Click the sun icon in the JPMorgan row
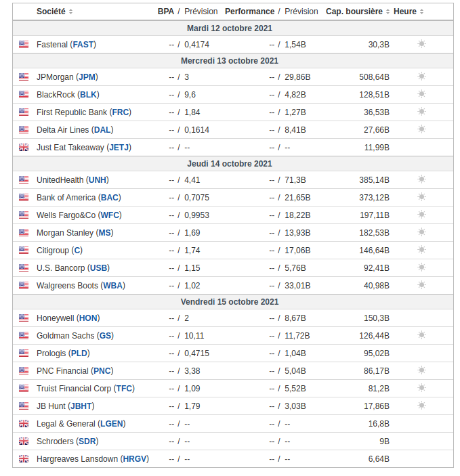 click(x=421, y=77)
